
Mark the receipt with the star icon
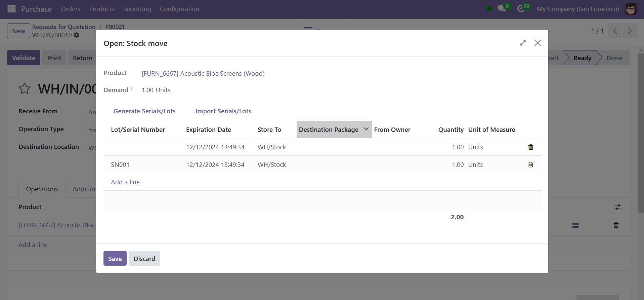coord(25,89)
